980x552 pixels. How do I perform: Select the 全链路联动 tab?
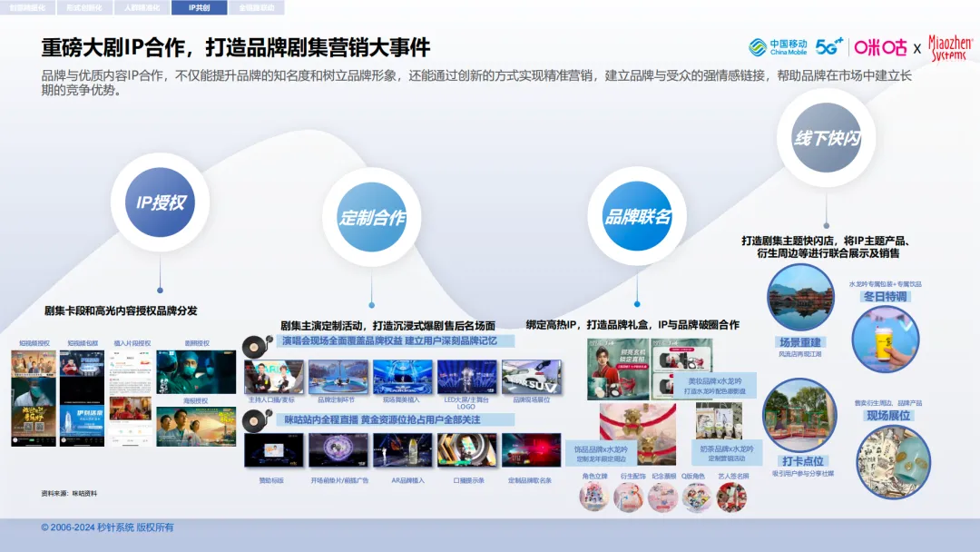coord(253,7)
